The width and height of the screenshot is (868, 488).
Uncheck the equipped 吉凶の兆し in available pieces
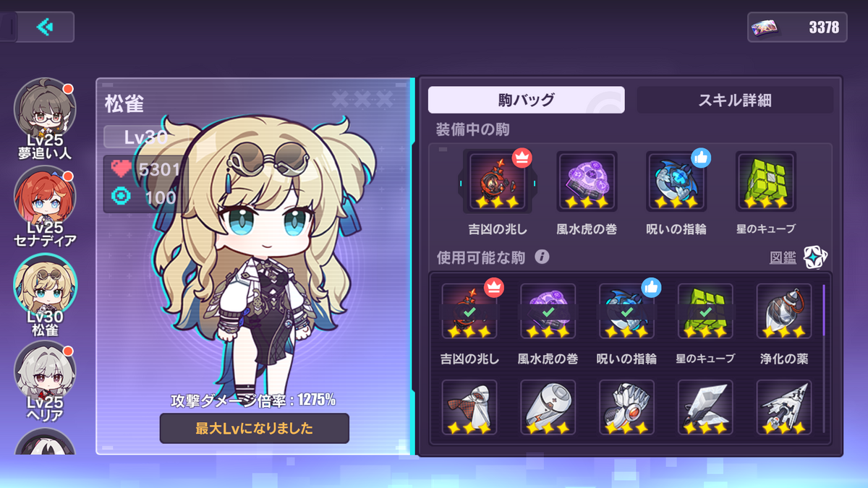pyautogui.click(x=469, y=311)
